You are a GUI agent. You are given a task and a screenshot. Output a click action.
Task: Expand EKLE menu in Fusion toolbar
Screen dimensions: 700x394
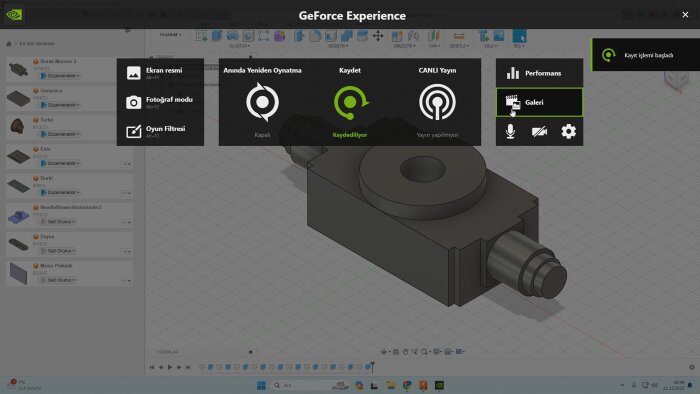point(490,46)
